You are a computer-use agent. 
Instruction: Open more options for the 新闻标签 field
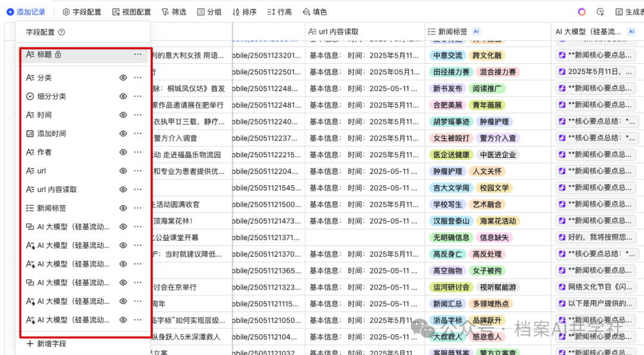point(138,208)
